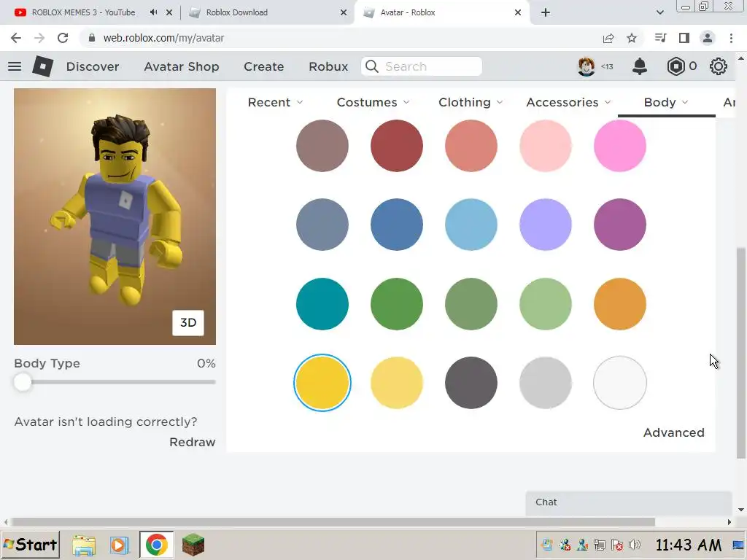The image size is (747, 560).
Task: Mute the YouTube tab audio icon
Action: click(153, 12)
